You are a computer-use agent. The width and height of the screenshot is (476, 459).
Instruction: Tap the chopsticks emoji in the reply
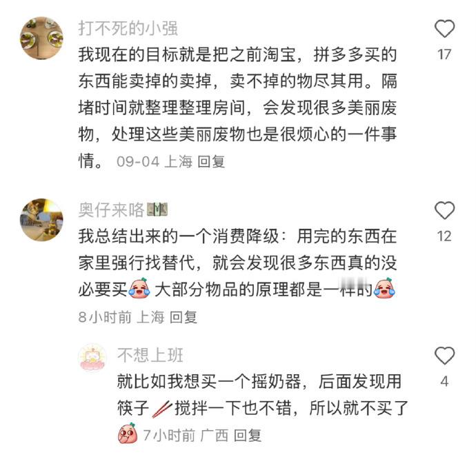coord(162,409)
